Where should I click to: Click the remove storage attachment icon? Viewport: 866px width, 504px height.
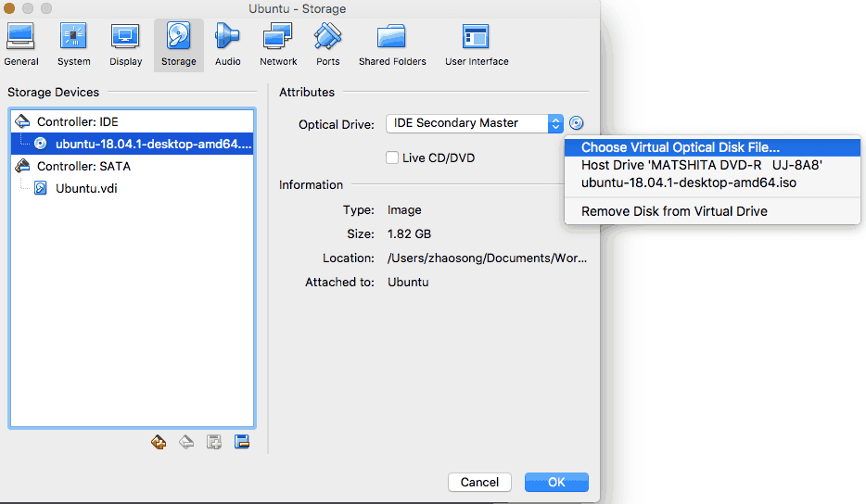click(242, 442)
